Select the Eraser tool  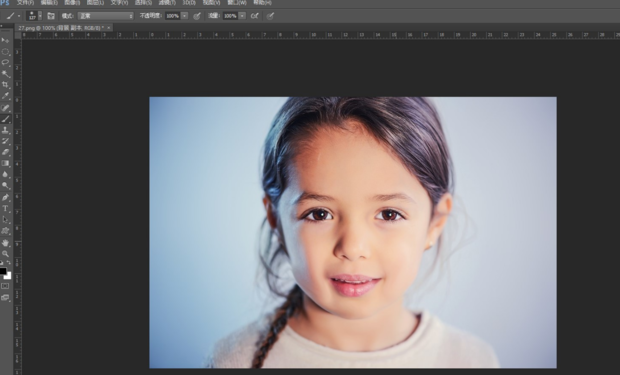(5, 152)
